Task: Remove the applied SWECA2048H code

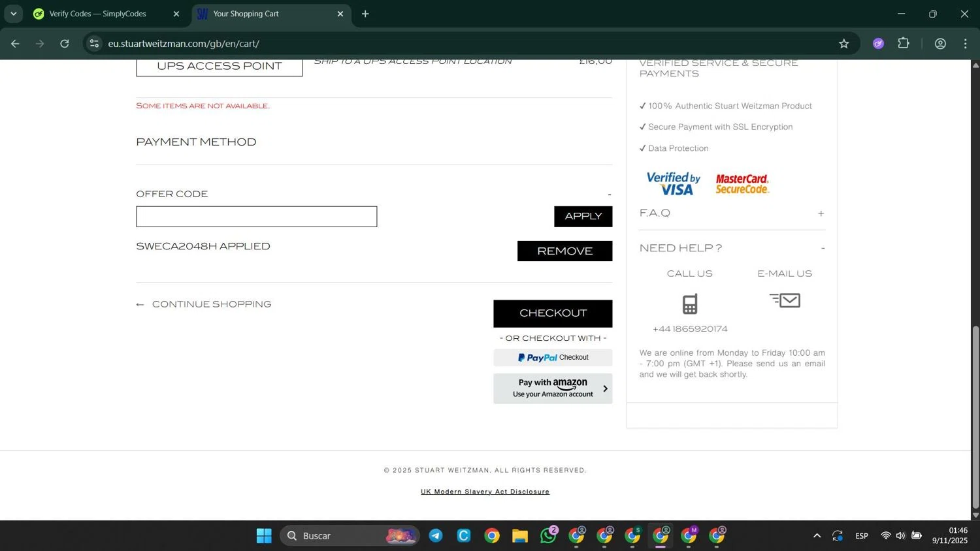Action: [564, 251]
